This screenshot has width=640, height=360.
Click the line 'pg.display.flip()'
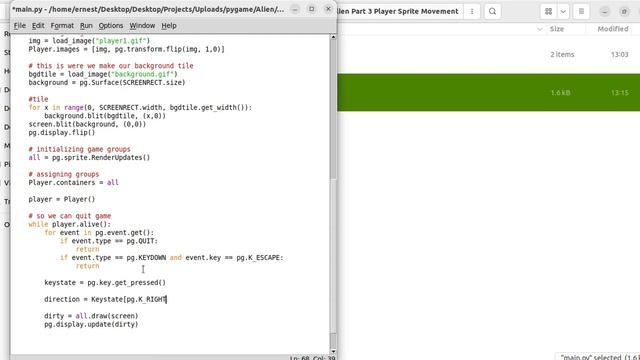[62, 133]
